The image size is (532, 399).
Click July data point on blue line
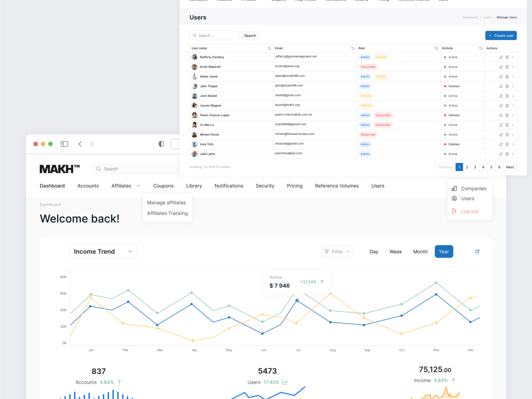tap(297, 301)
